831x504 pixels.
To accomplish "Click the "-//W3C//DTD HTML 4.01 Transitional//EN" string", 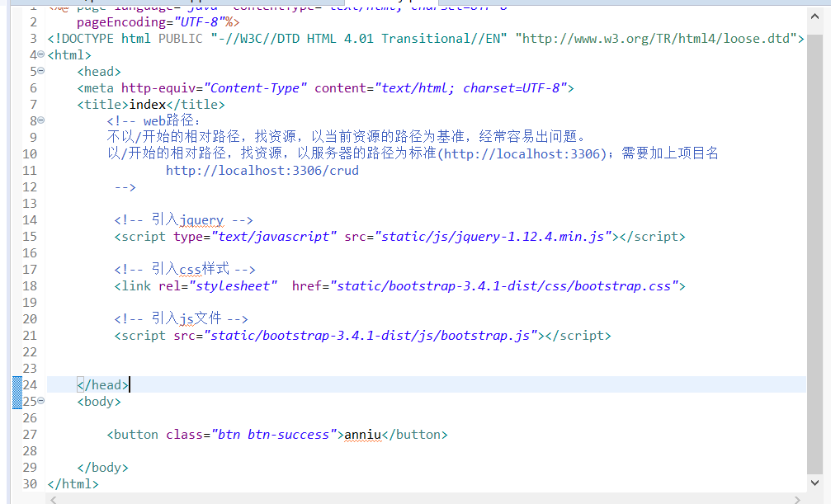I will pyautogui.click(x=359, y=39).
